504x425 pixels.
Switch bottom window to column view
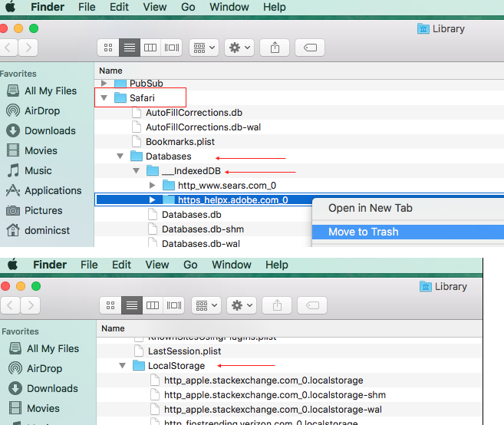[153, 305]
